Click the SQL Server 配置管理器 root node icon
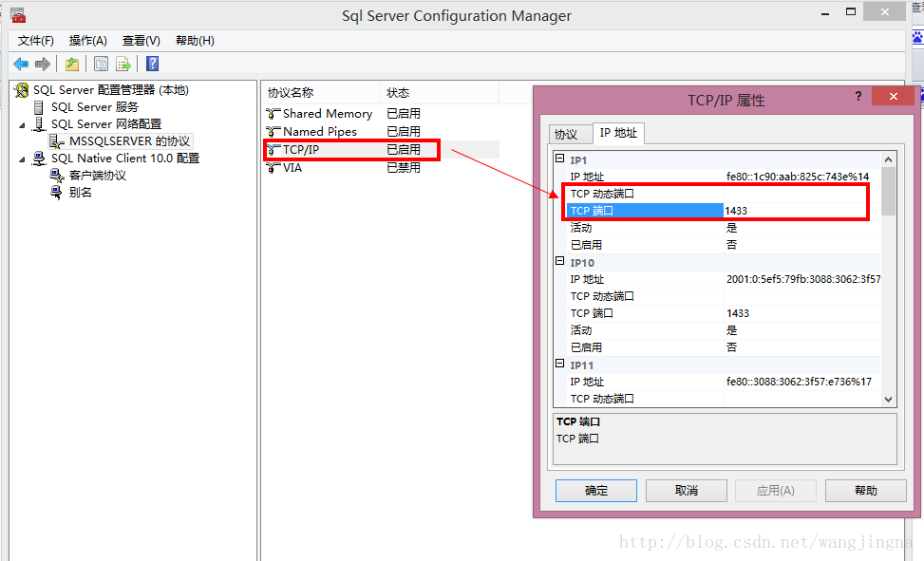The image size is (924, 561). (x=22, y=90)
